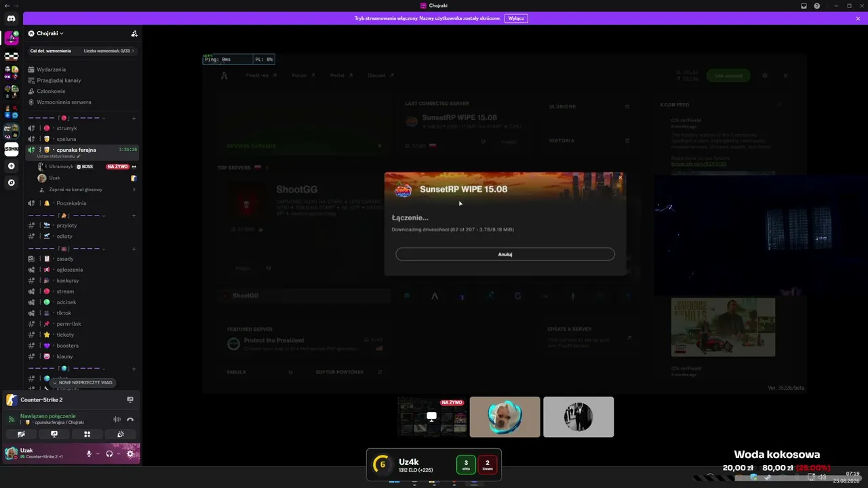Select the dog avatar participant tile

click(505, 417)
